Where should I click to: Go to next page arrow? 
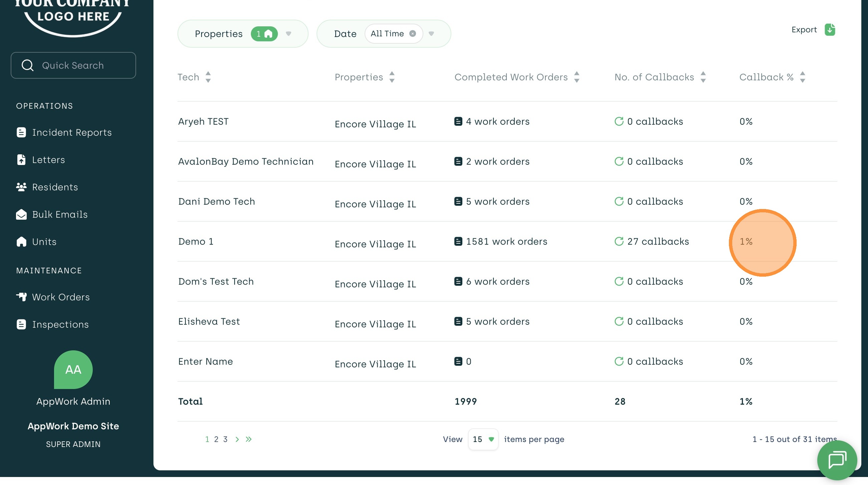coord(237,439)
